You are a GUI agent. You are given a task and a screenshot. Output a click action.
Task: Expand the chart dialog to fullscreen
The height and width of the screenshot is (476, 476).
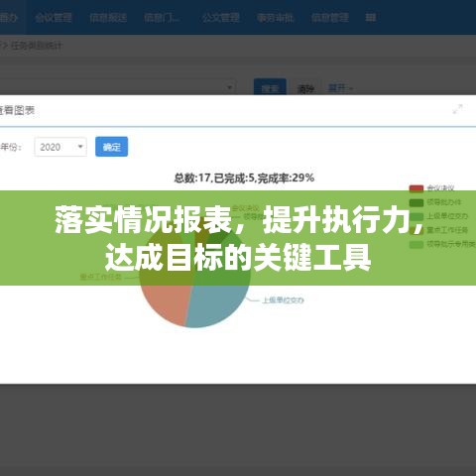tap(457, 109)
